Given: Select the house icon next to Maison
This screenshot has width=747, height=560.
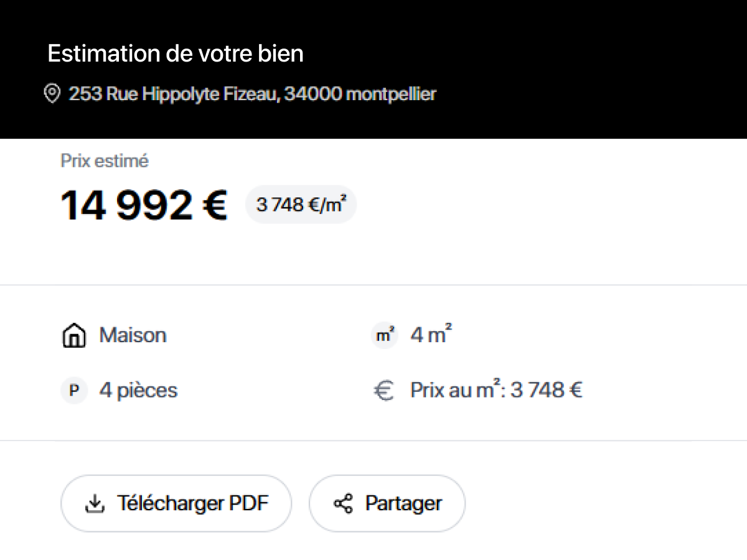Looking at the screenshot, I should [74, 335].
